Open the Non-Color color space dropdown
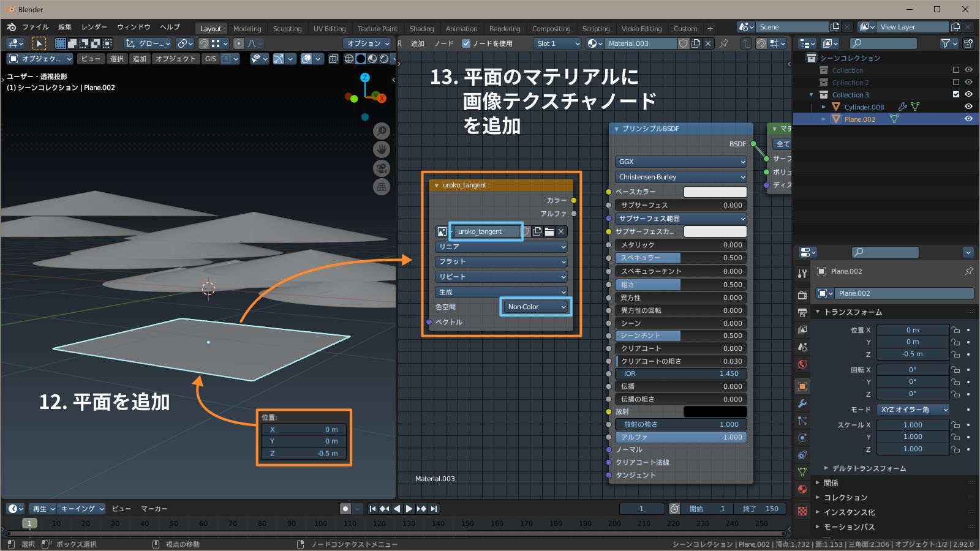 pos(535,307)
